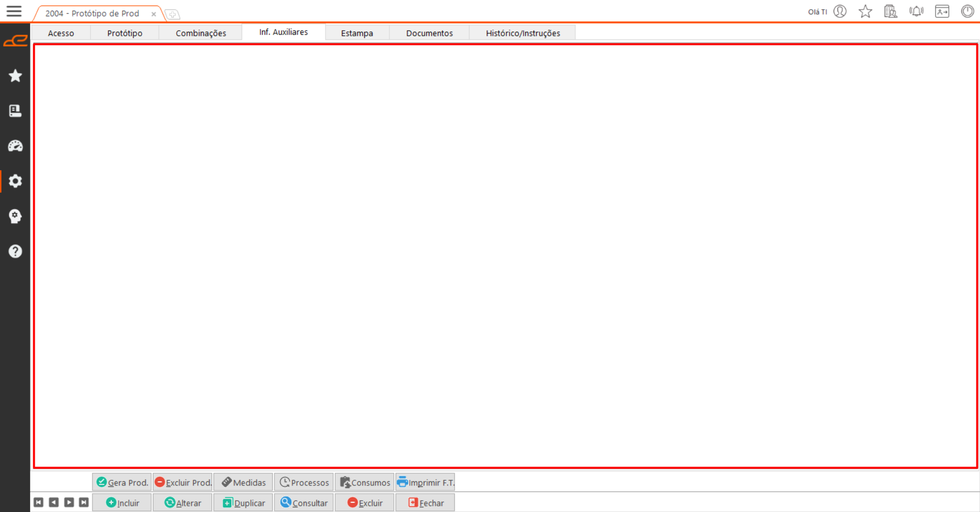Open the user profile icon
The image size is (980, 512).
click(x=840, y=11)
